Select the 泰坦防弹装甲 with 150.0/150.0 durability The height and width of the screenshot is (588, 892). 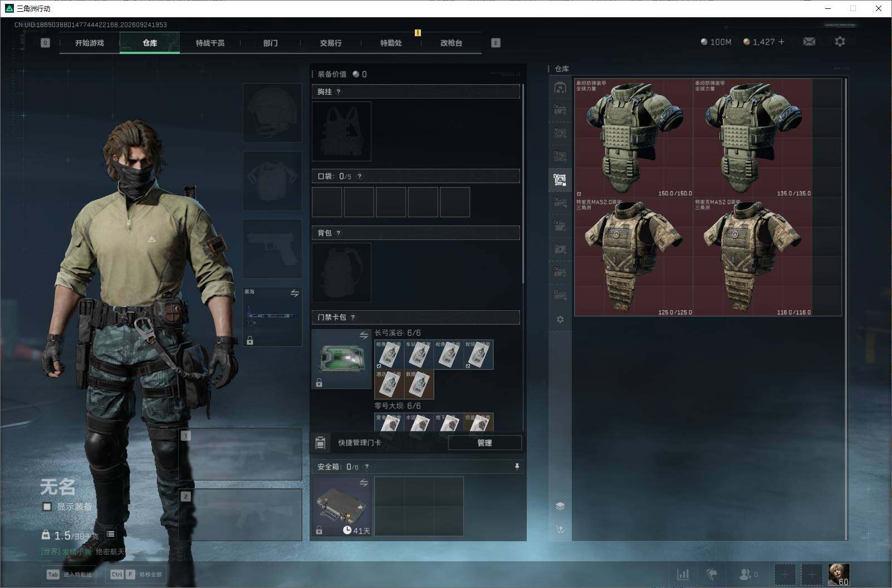tap(634, 138)
